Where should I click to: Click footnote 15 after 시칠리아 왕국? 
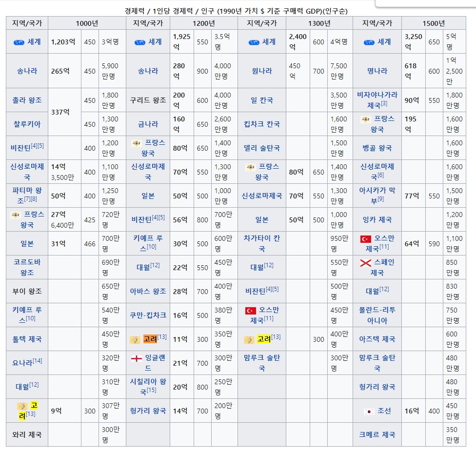[x=152, y=390]
